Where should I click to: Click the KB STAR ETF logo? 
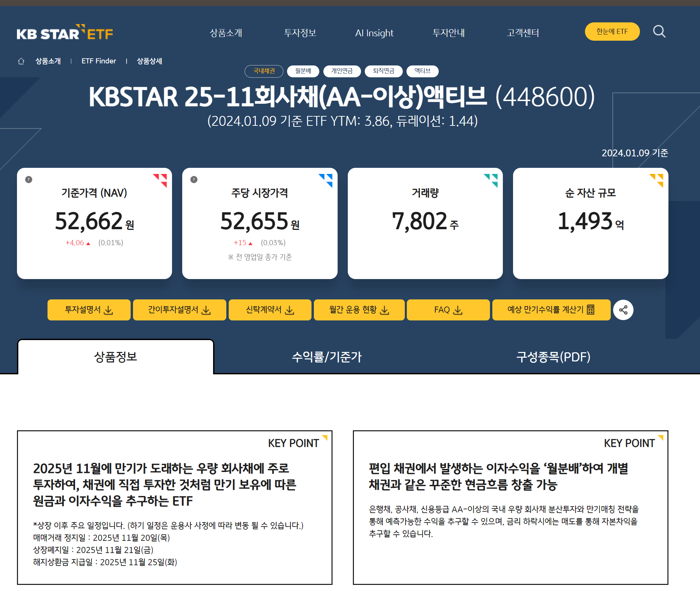click(65, 33)
